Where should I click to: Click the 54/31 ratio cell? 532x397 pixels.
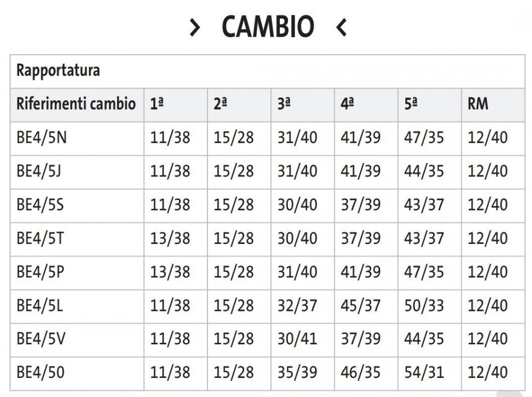tap(424, 373)
